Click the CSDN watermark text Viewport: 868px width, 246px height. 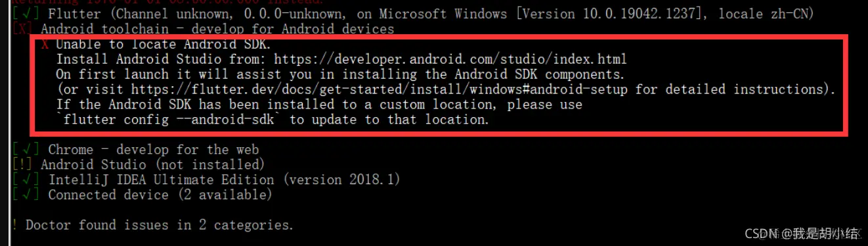[800, 233]
